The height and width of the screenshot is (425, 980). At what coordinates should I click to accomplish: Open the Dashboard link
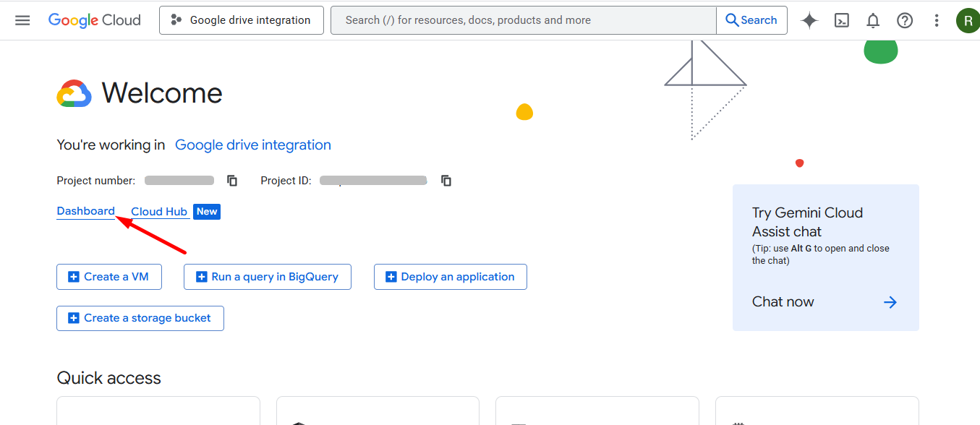(x=85, y=211)
